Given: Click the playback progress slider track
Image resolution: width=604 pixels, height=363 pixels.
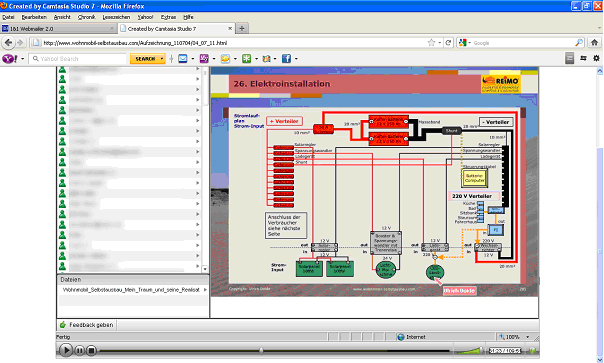Looking at the screenshot, I should point(274,351).
